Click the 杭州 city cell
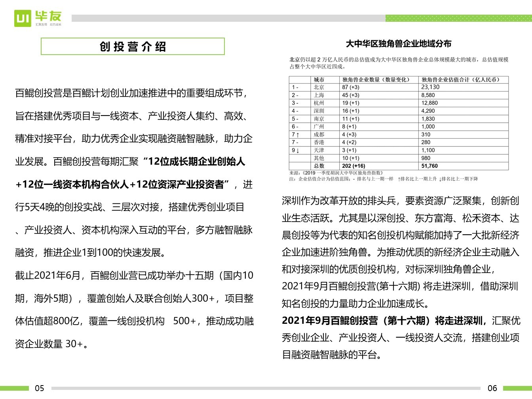The height and width of the screenshot is (399, 532). [319, 103]
